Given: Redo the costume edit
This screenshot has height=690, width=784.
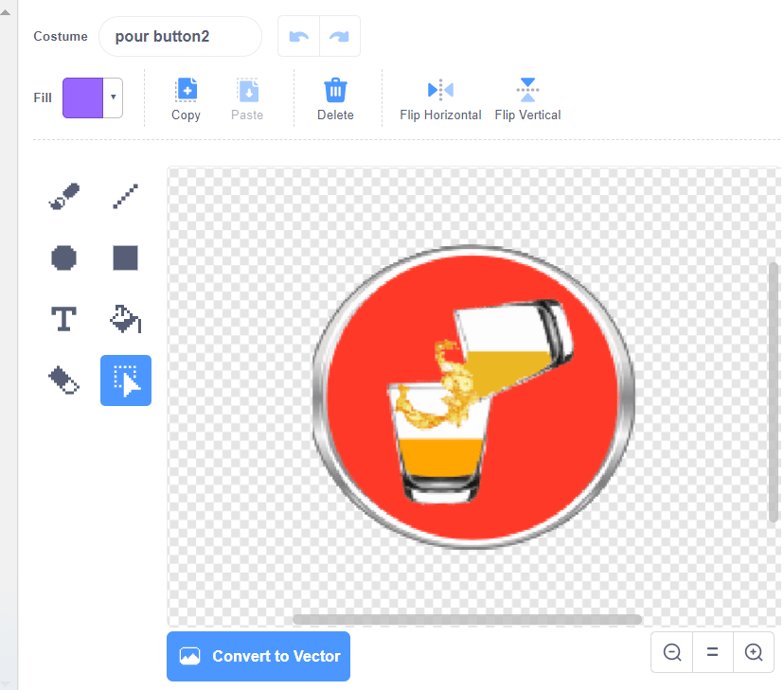Looking at the screenshot, I should 340,37.
